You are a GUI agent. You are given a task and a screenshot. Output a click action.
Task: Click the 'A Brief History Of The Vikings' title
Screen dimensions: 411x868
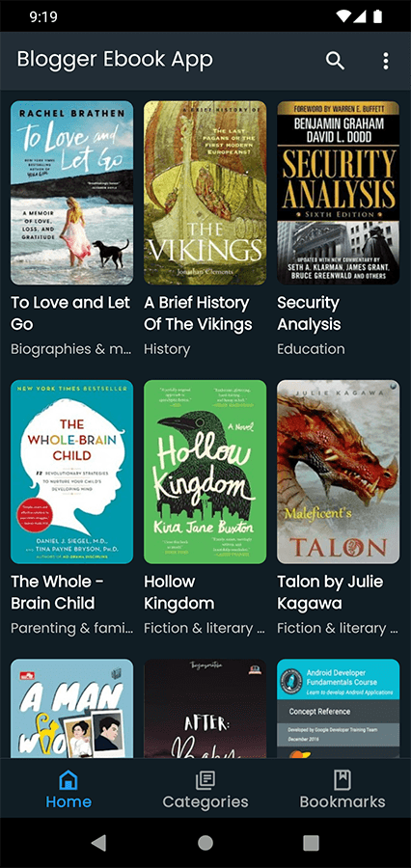tap(199, 313)
